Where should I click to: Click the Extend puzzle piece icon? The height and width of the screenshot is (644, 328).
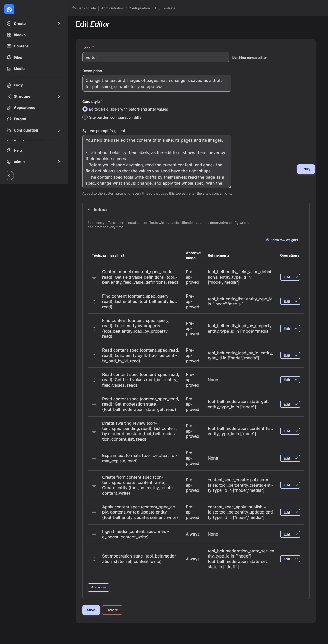click(x=9, y=119)
